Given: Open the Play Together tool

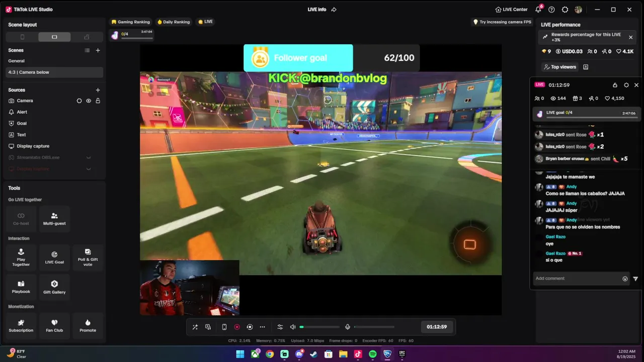Looking at the screenshot, I should [x=21, y=257].
